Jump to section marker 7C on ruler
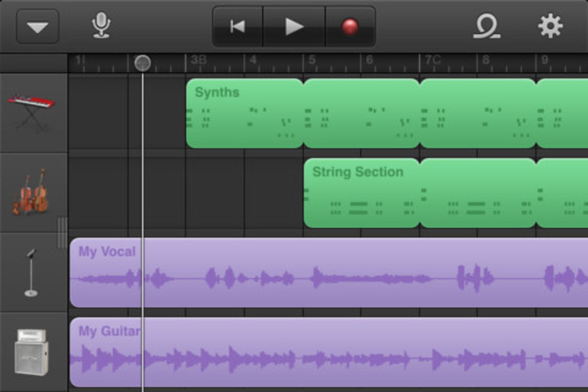This screenshot has width=588, height=392. point(432,60)
